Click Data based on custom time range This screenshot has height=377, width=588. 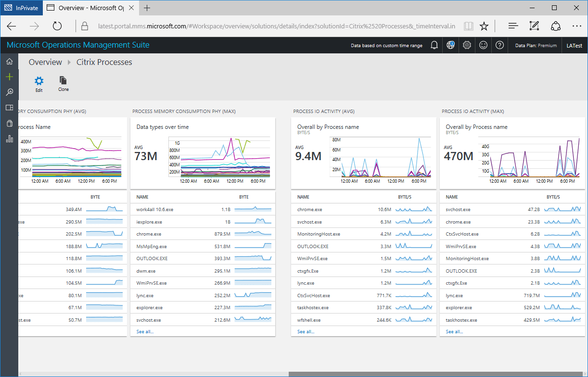point(386,46)
